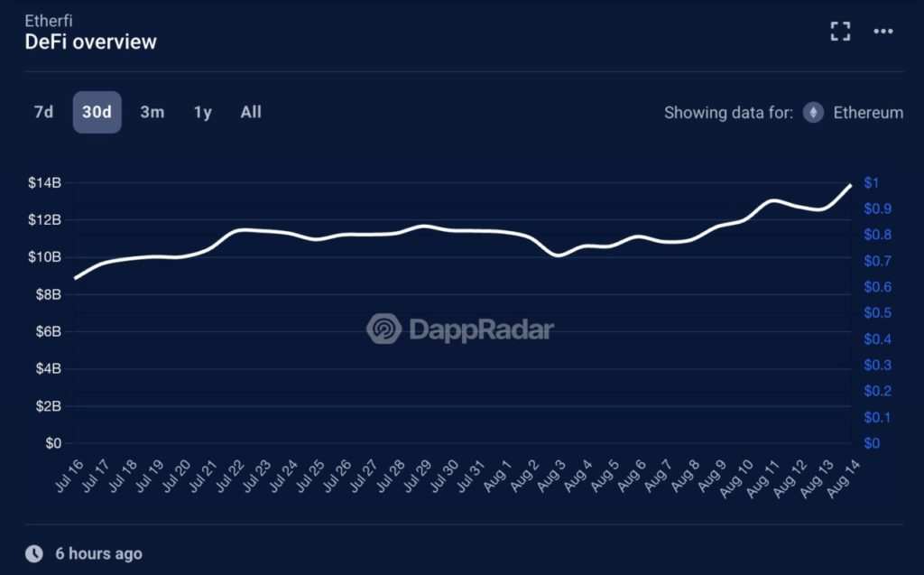Click the $1 right axis label
The height and width of the screenshot is (575, 924).
point(870,182)
